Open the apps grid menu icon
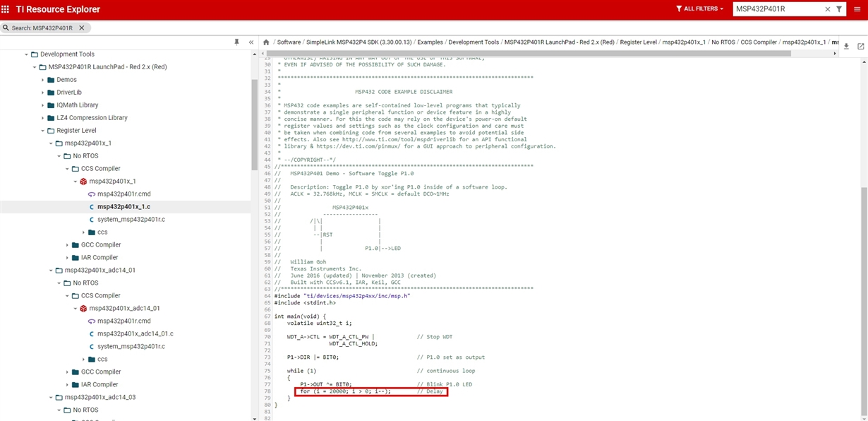 click(x=6, y=9)
